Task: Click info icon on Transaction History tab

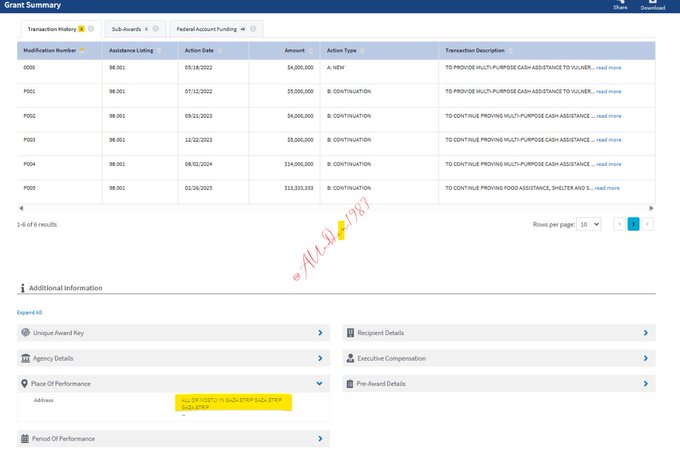Action: coord(91,28)
